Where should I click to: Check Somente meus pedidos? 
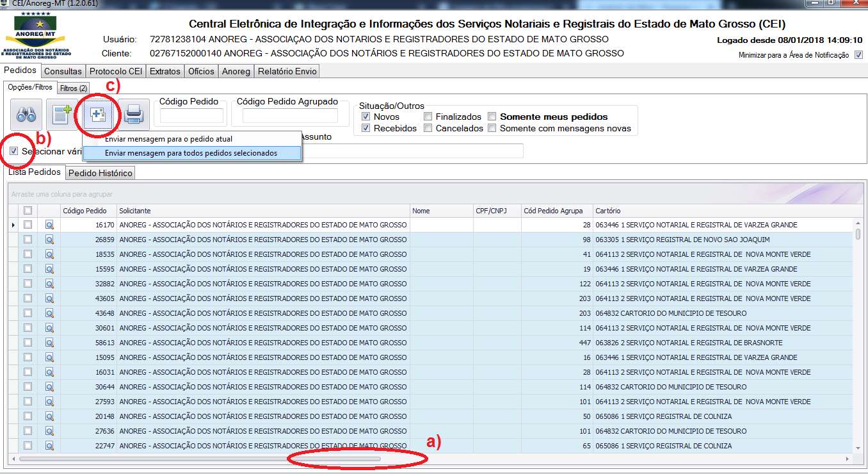492,117
